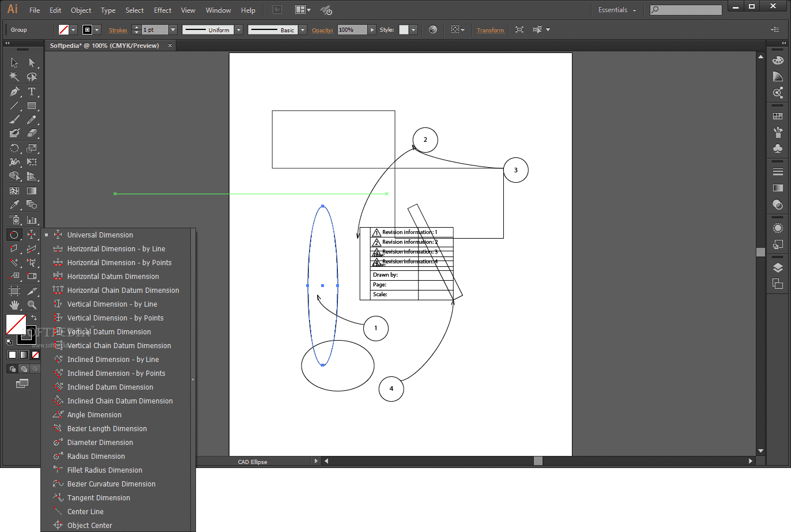Open the Color panel palette icon
The image size is (791, 532).
(778, 61)
